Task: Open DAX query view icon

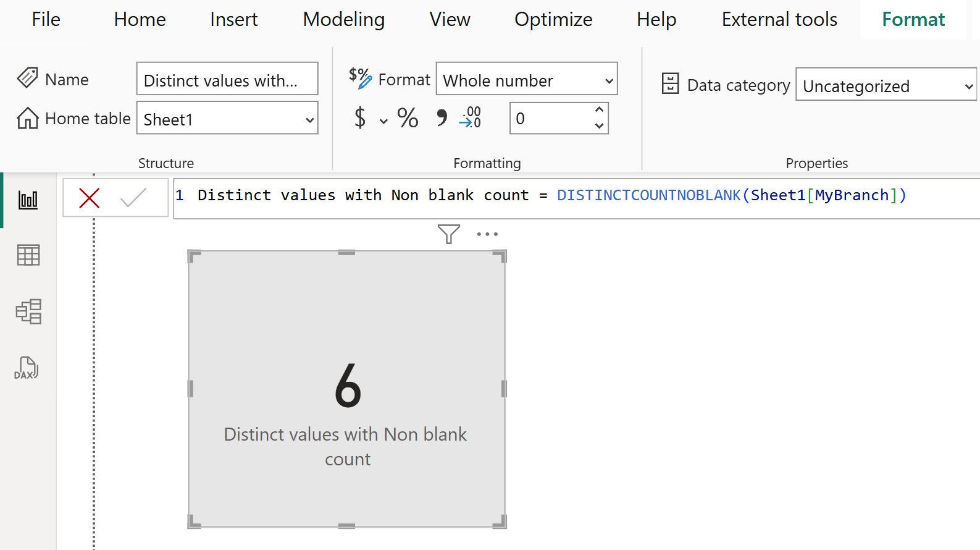Action: 27,368
